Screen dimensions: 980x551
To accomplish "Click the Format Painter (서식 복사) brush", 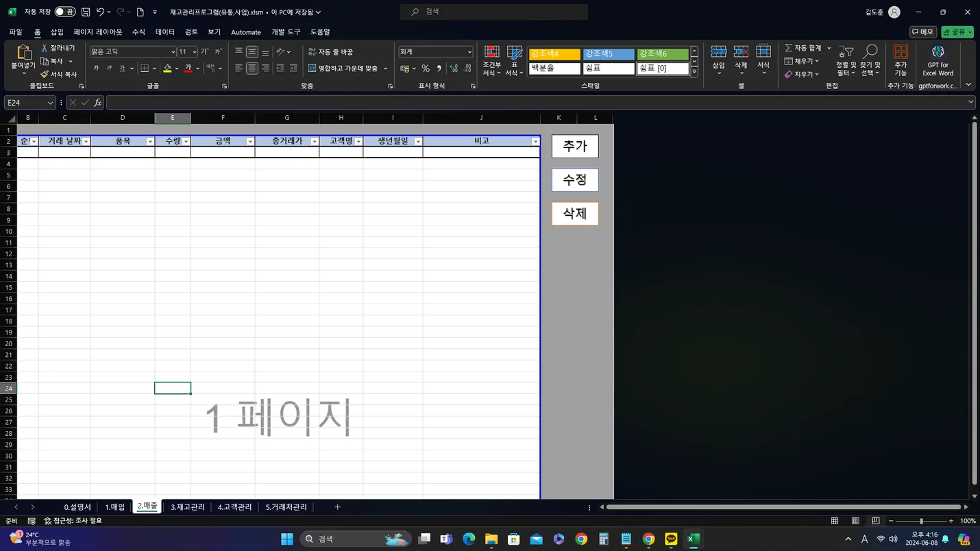I will pos(45,74).
